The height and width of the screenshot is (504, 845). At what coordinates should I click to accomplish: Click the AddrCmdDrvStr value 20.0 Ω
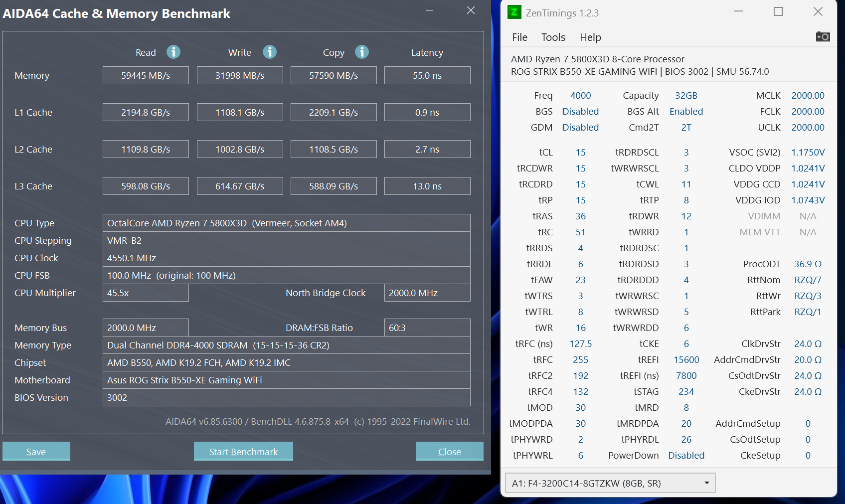click(808, 359)
